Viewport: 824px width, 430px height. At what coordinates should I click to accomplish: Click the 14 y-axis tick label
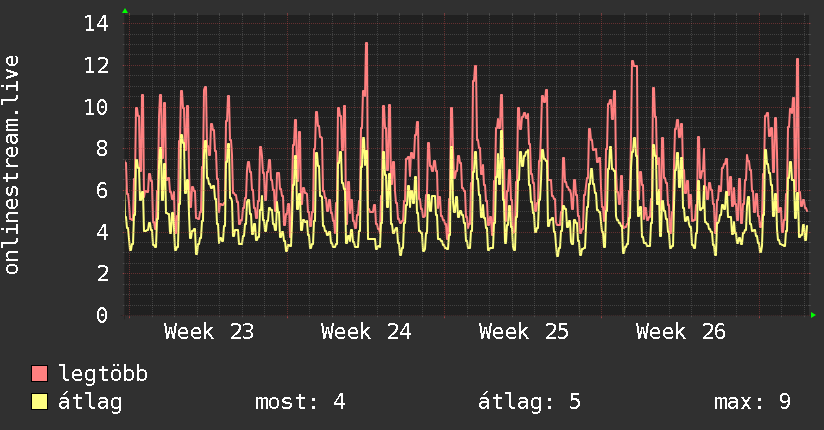coord(96,23)
